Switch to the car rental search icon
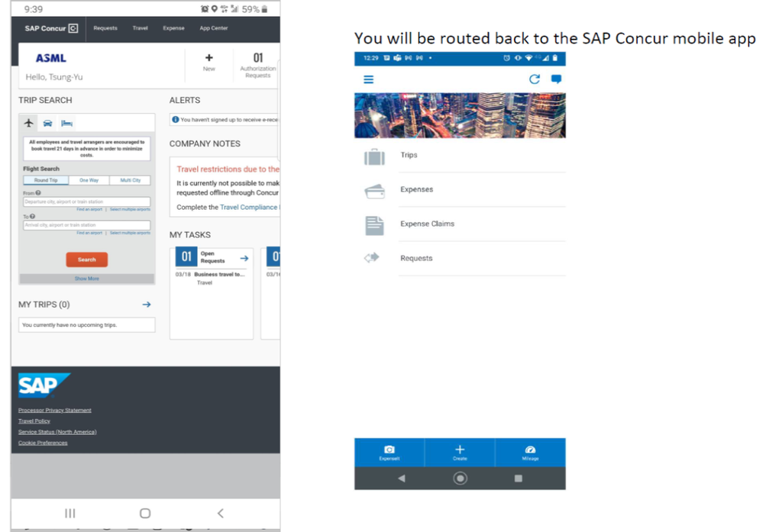763x532 pixels. tap(48, 123)
